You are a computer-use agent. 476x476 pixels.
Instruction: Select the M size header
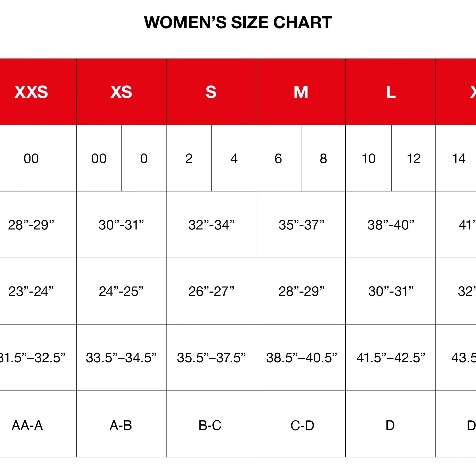coord(301,92)
